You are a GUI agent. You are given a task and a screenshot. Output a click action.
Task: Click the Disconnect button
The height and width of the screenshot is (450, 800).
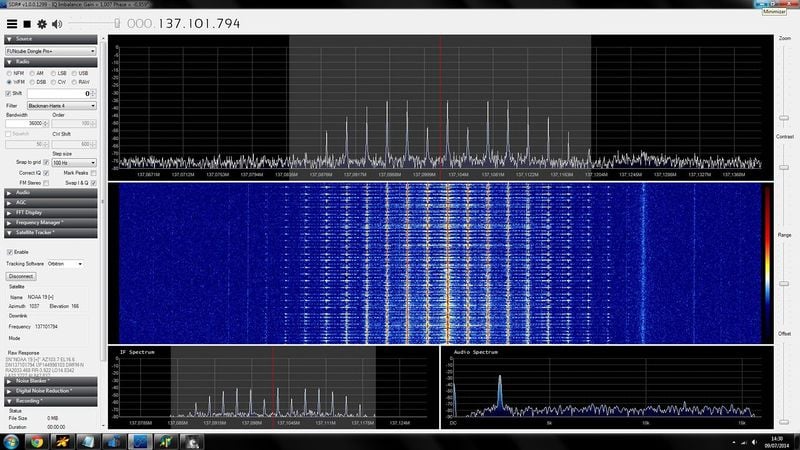click(x=21, y=276)
